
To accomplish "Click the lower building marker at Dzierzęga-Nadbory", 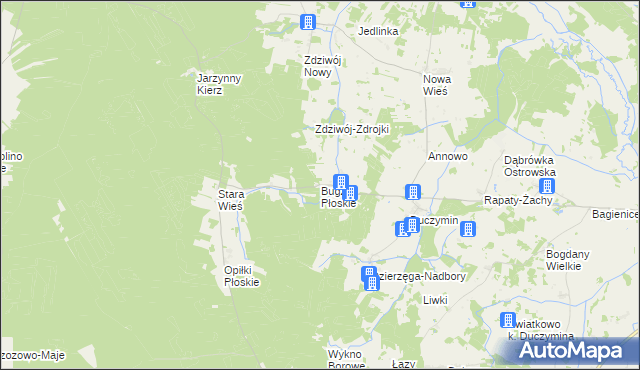I will click(x=372, y=283).
